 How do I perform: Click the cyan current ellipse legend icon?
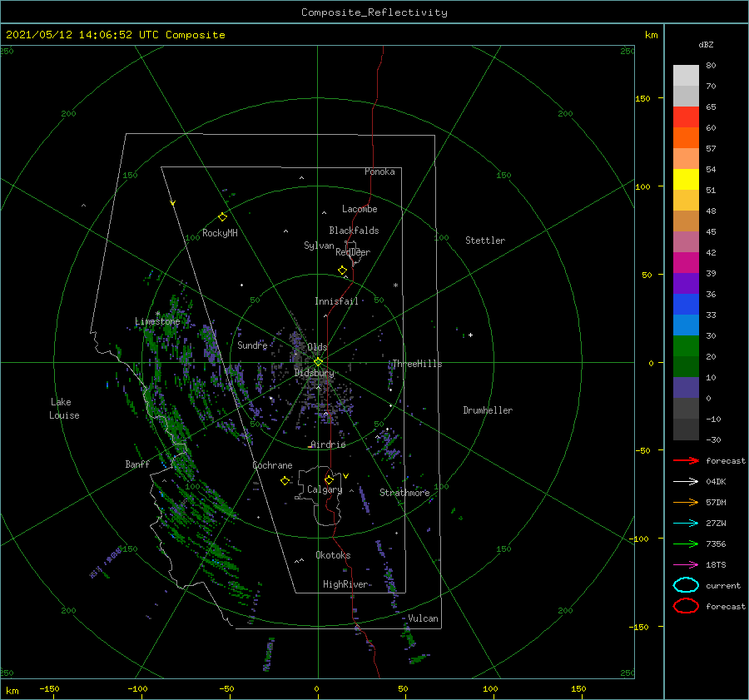click(x=686, y=585)
